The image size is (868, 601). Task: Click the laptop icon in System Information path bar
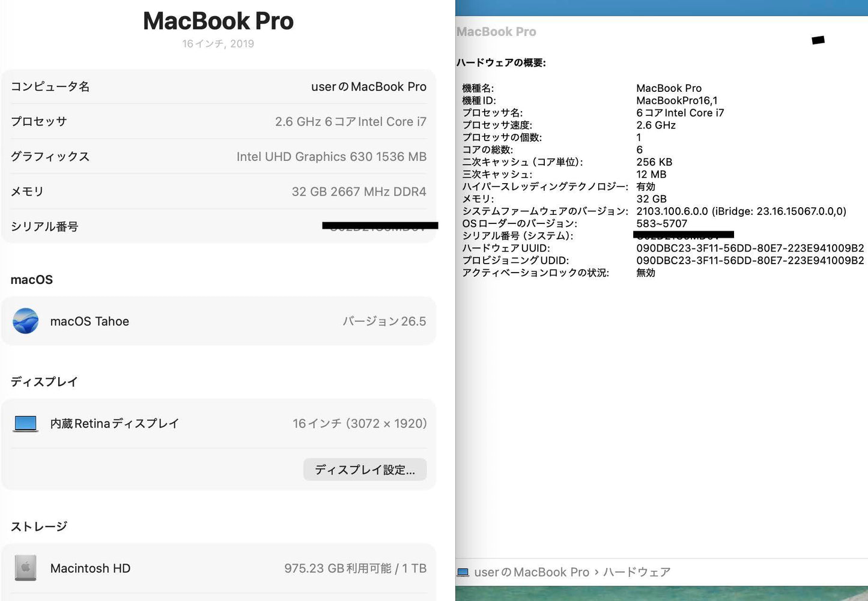[x=463, y=572]
